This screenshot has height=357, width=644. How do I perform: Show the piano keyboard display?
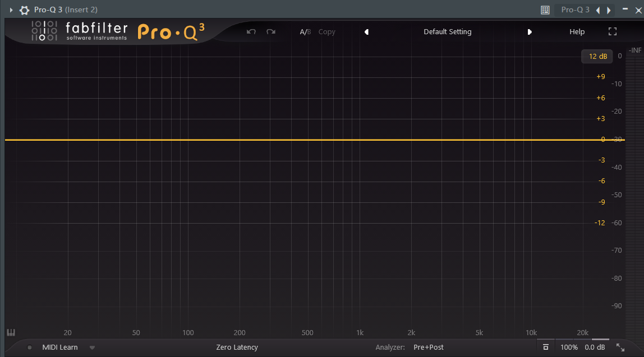coord(11,332)
